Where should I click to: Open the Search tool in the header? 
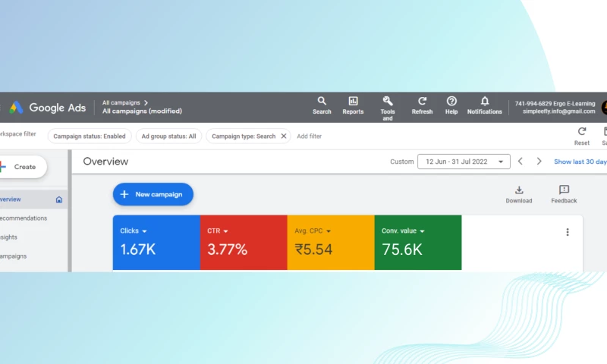pos(322,105)
